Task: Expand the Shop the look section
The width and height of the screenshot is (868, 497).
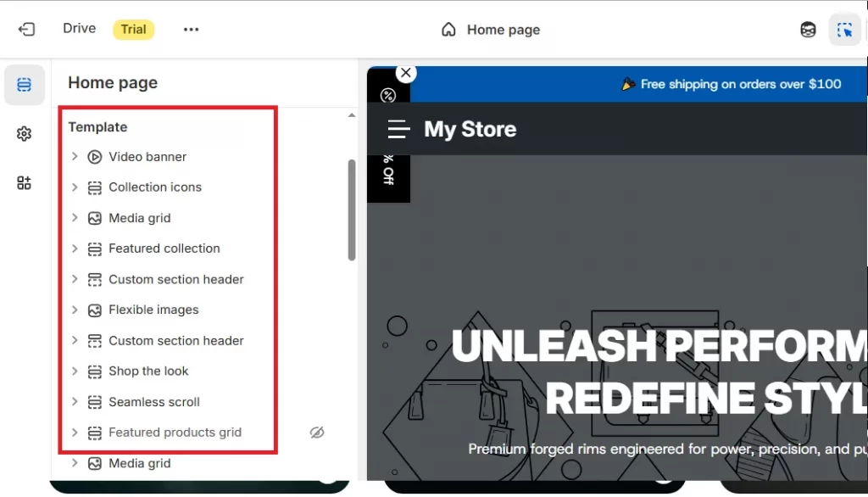Action: pos(75,371)
